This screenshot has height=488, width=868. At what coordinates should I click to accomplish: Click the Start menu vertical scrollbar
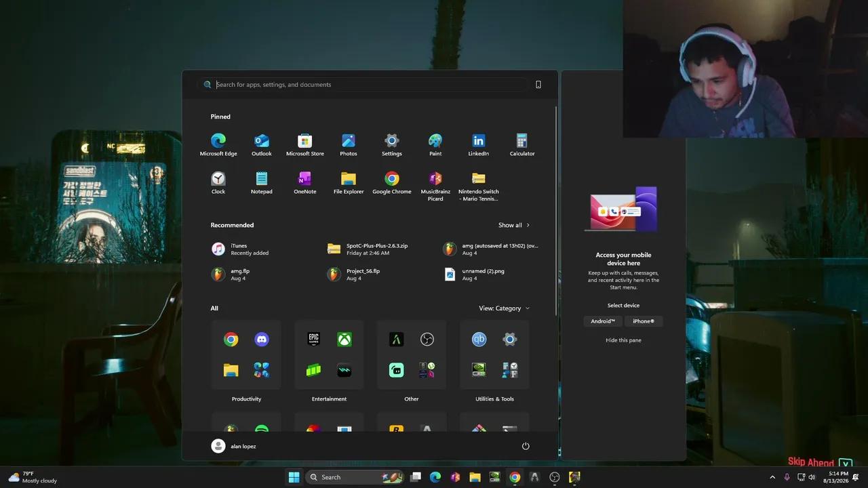(556, 210)
